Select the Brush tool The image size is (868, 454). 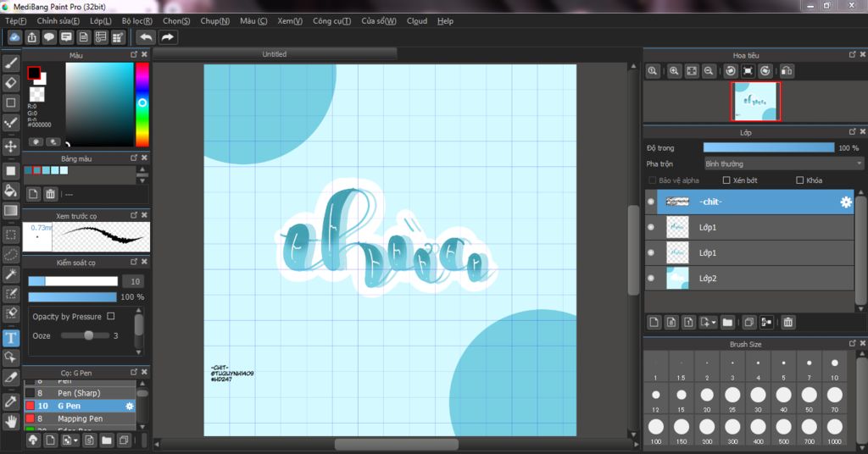[11, 64]
